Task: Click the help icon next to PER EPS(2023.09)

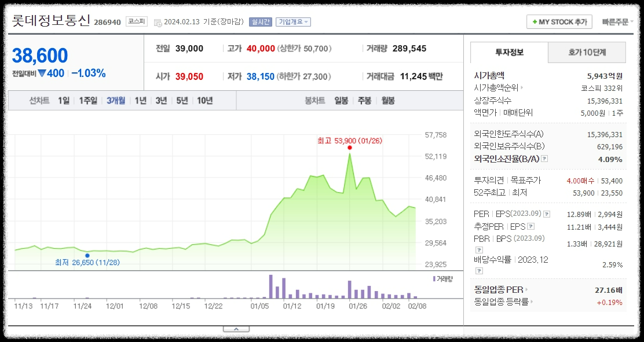Action: 547,214
